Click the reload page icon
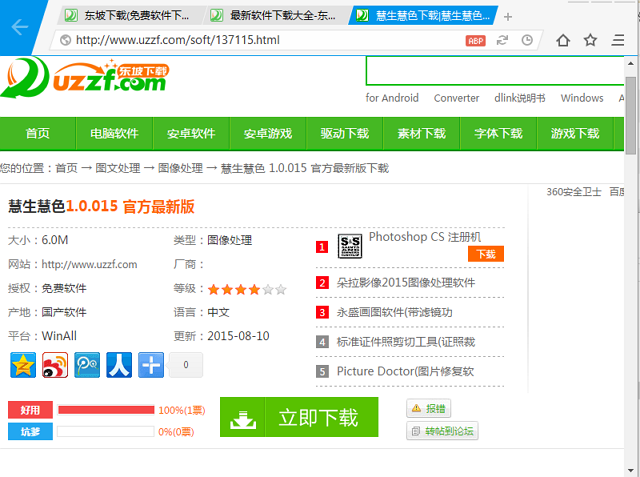 point(502,40)
